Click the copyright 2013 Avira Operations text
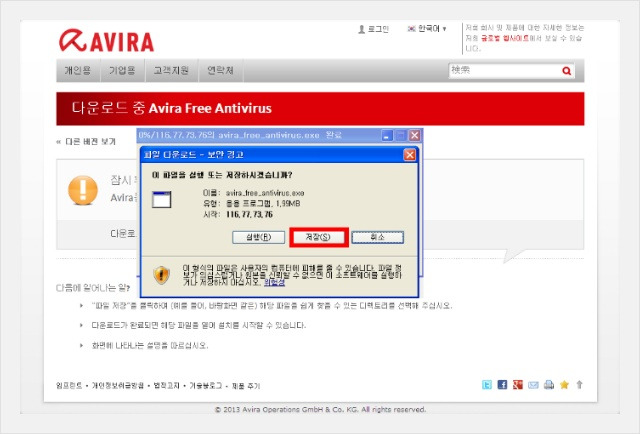Viewport: 640px width, 434px height. click(320, 409)
